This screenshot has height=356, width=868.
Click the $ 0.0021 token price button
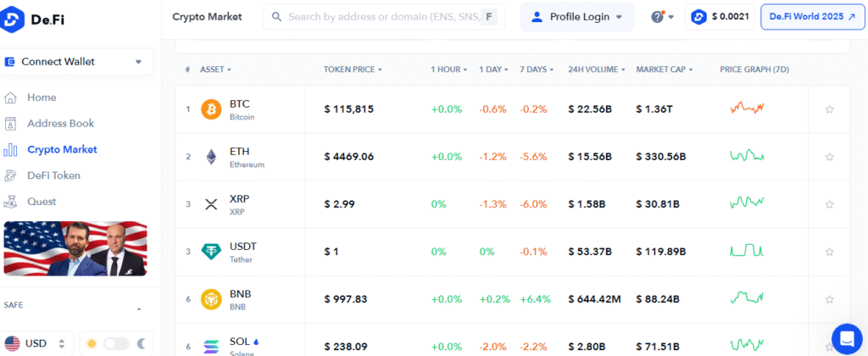click(x=721, y=17)
